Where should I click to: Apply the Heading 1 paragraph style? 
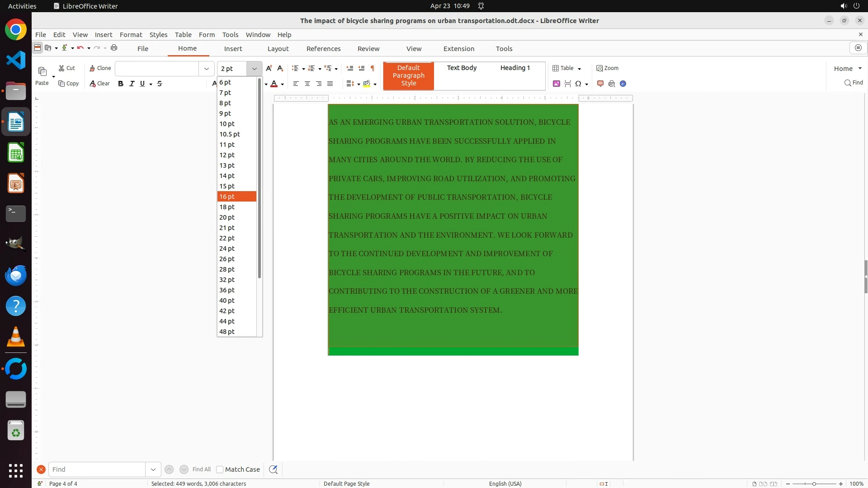(x=515, y=68)
